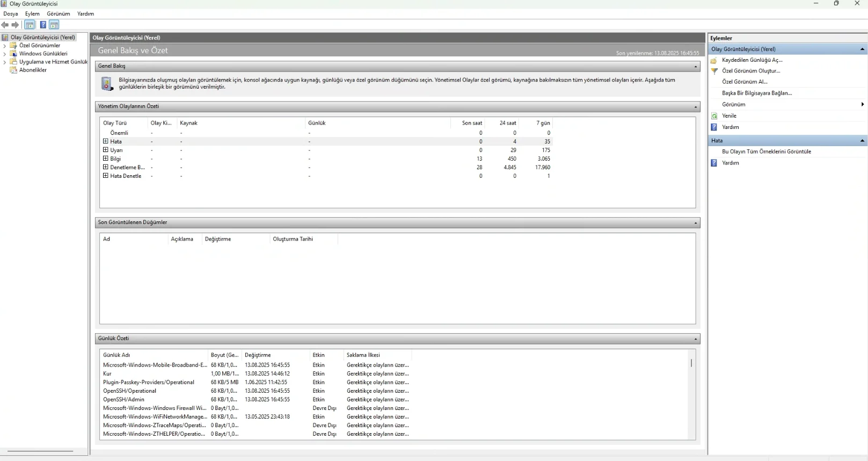
Task: Sort by the Günlük Adı column header
Action: point(154,355)
